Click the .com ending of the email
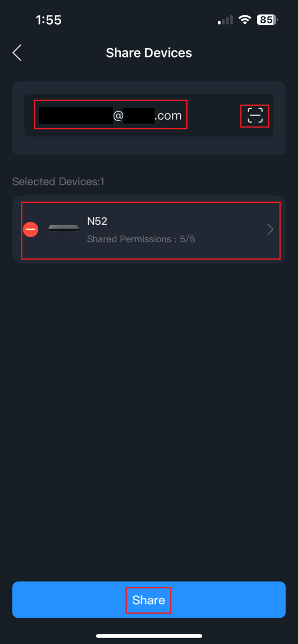The image size is (298, 644). pyautogui.click(x=168, y=116)
